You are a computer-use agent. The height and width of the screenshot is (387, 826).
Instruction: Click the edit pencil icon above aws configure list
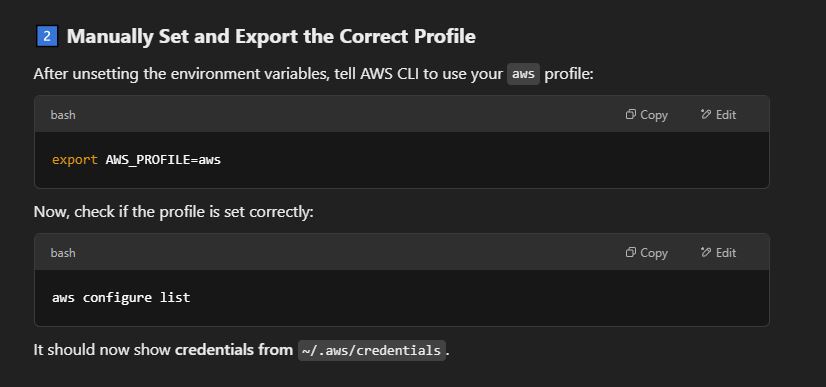pos(706,252)
